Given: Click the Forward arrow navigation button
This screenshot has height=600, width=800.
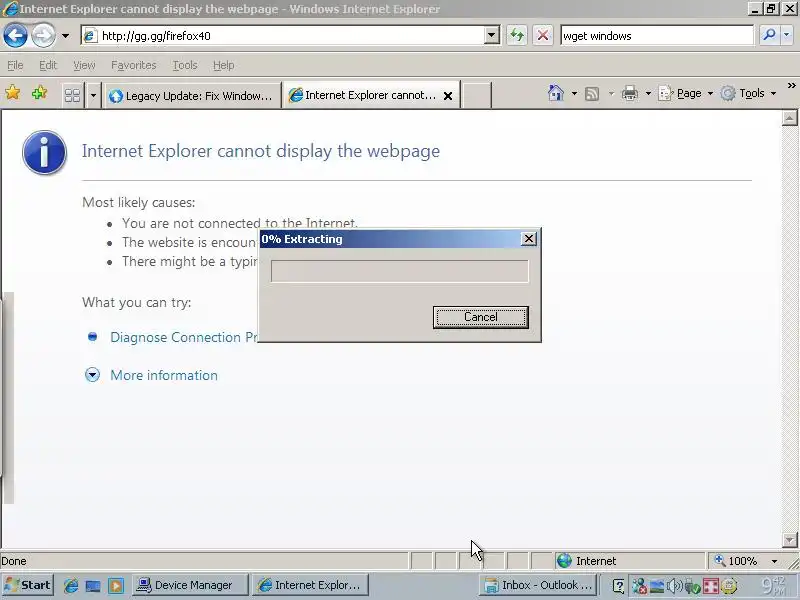Looking at the screenshot, I should 43,36.
